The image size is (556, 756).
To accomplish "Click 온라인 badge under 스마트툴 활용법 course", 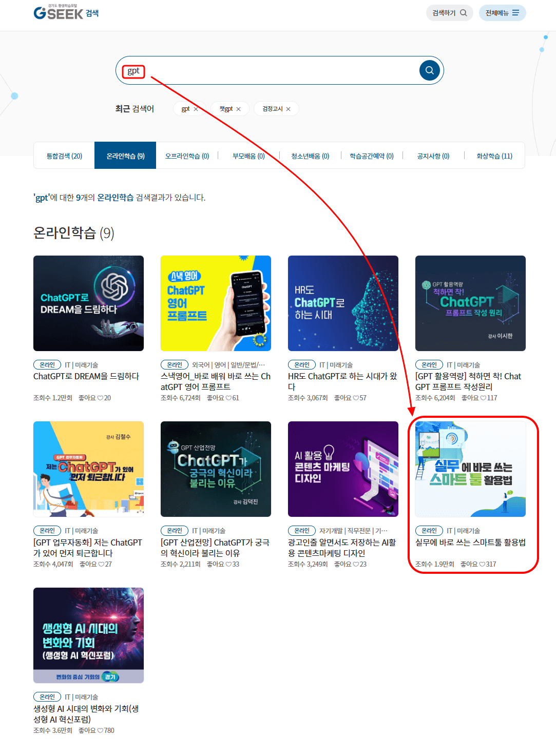I will pos(429,531).
